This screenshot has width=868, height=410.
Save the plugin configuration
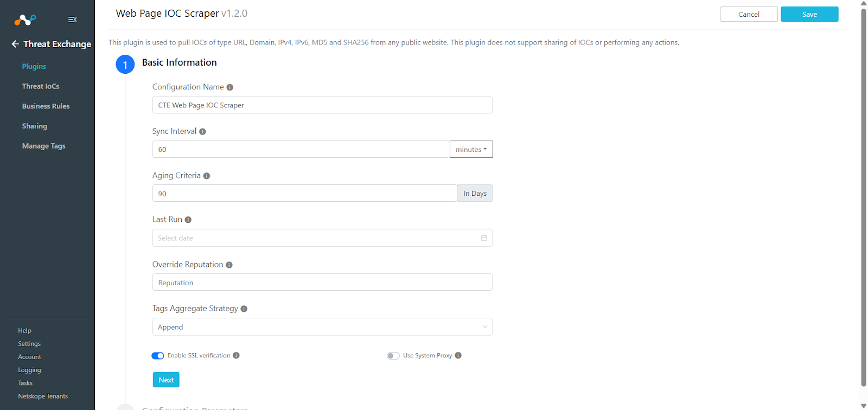pyautogui.click(x=808, y=14)
